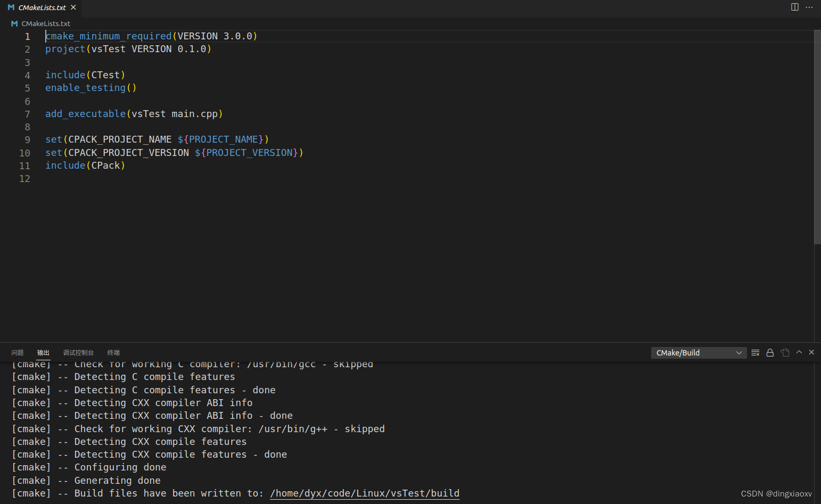Switch to the 输出 (Output) tab
821x504 pixels.
[x=43, y=352]
